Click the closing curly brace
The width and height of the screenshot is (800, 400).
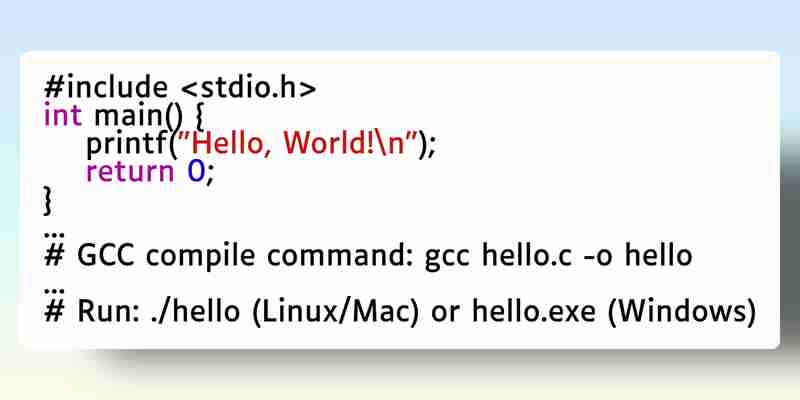click(48, 201)
